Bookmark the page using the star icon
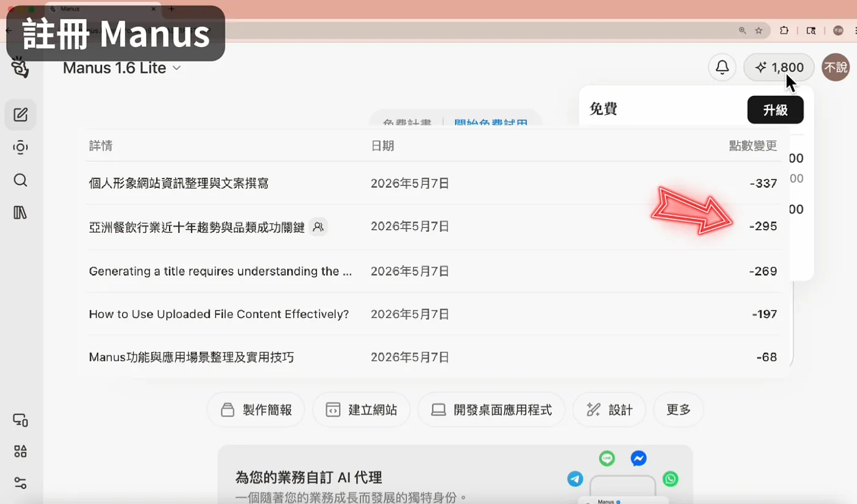Image resolution: width=857 pixels, height=504 pixels. click(759, 31)
